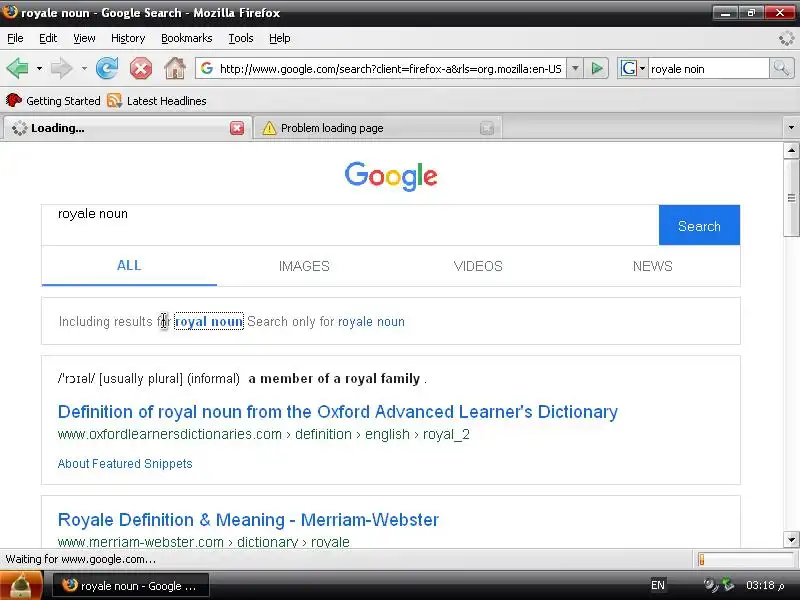800x600 pixels.
Task: Open the View menu
Action: click(x=84, y=38)
